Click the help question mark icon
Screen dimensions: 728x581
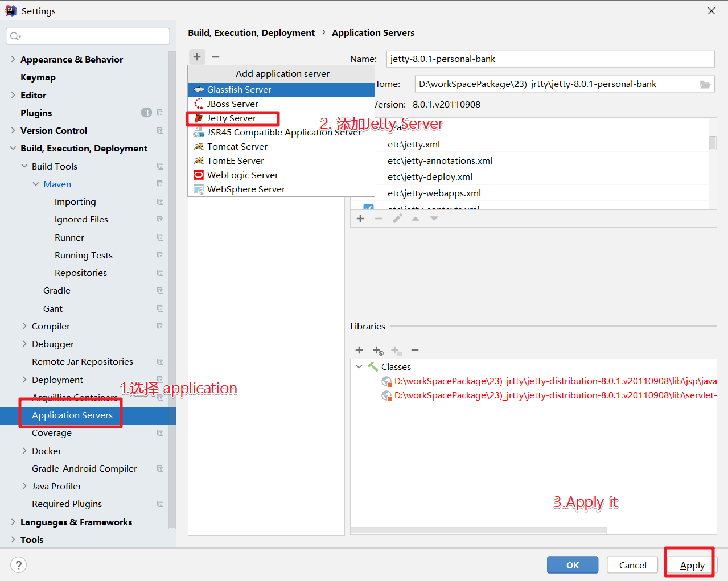pyautogui.click(x=19, y=564)
